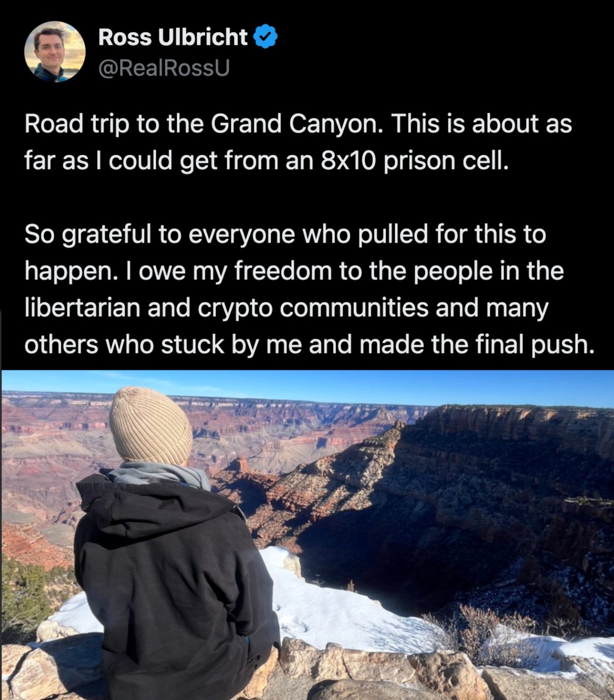The image size is (614, 700).
Task: Click the 'So grateful to everyone' paragraph
Action: coord(310,289)
